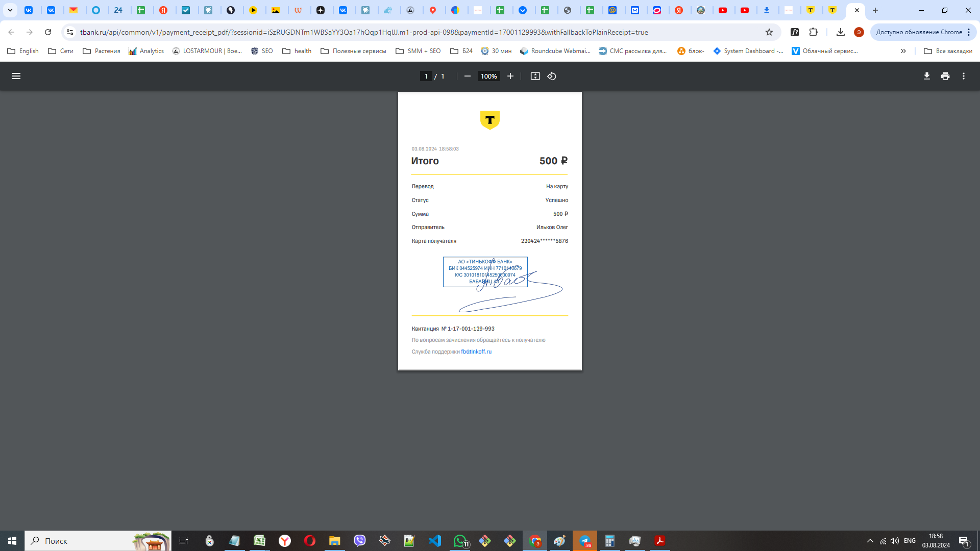
Task: Go forward in browser history
Action: pos(30,32)
